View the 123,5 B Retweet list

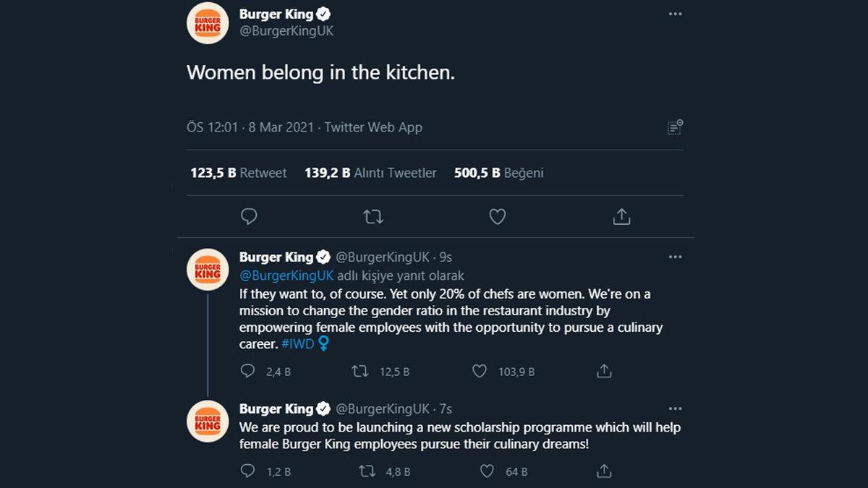[239, 173]
